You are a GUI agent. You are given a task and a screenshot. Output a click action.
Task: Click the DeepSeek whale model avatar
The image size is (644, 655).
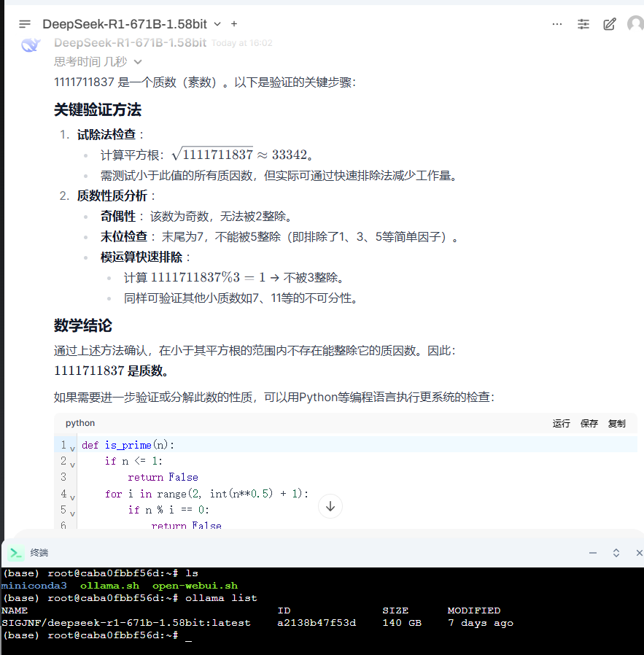click(x=31, y=44)
